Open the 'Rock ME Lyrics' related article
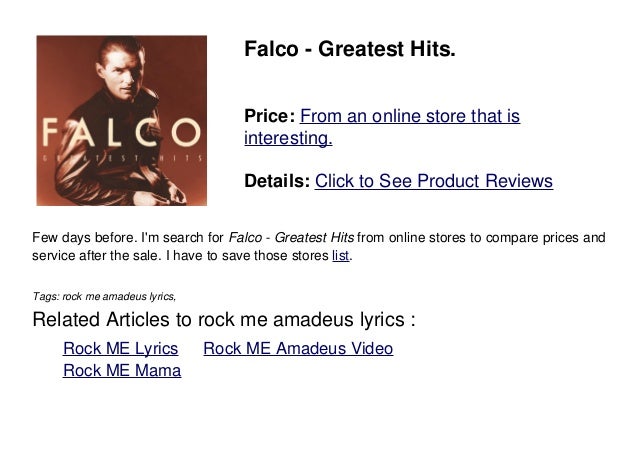 point(120,348)
